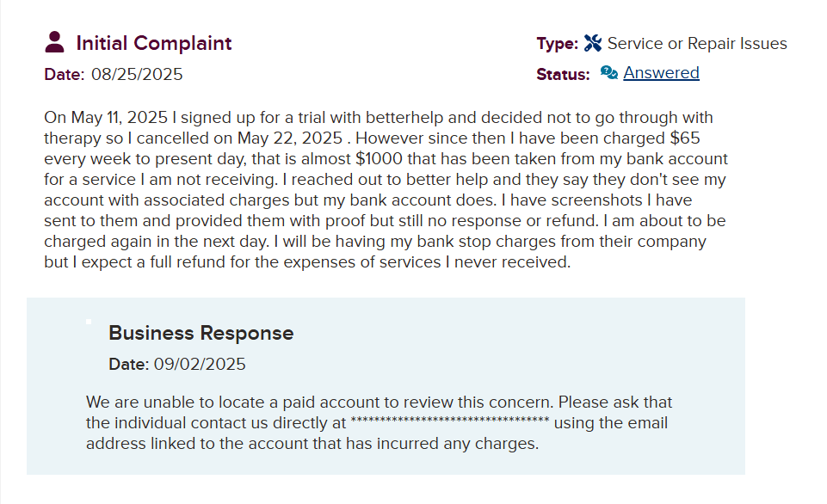Click the Type: label
This screenshot has width=827, height=504.
click(557, 44)
